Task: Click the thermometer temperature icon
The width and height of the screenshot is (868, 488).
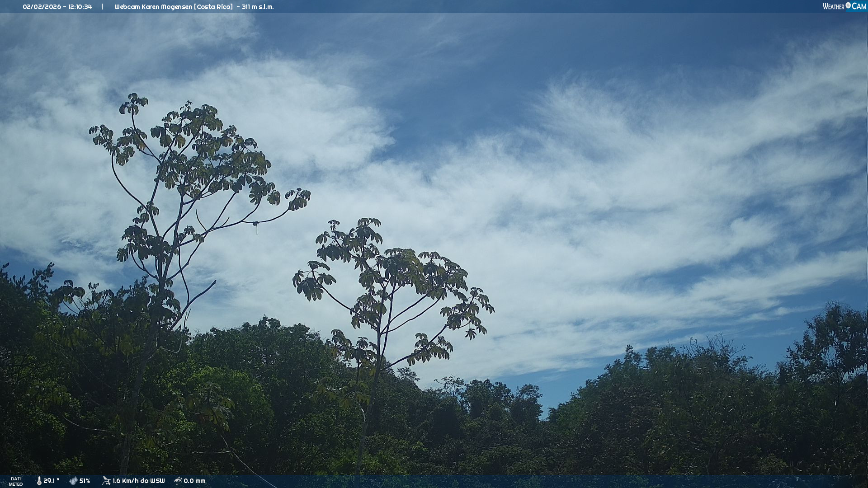Action: click(39, 481)
